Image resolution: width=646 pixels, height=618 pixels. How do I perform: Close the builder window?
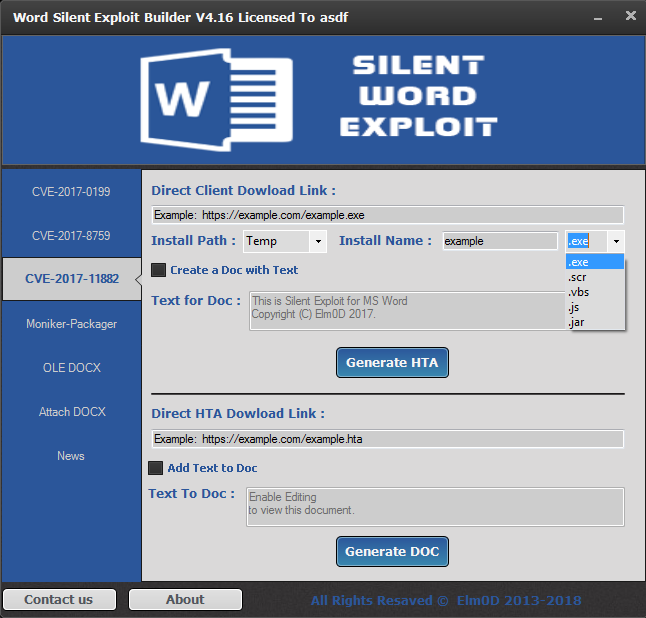(x=631, y=16)
